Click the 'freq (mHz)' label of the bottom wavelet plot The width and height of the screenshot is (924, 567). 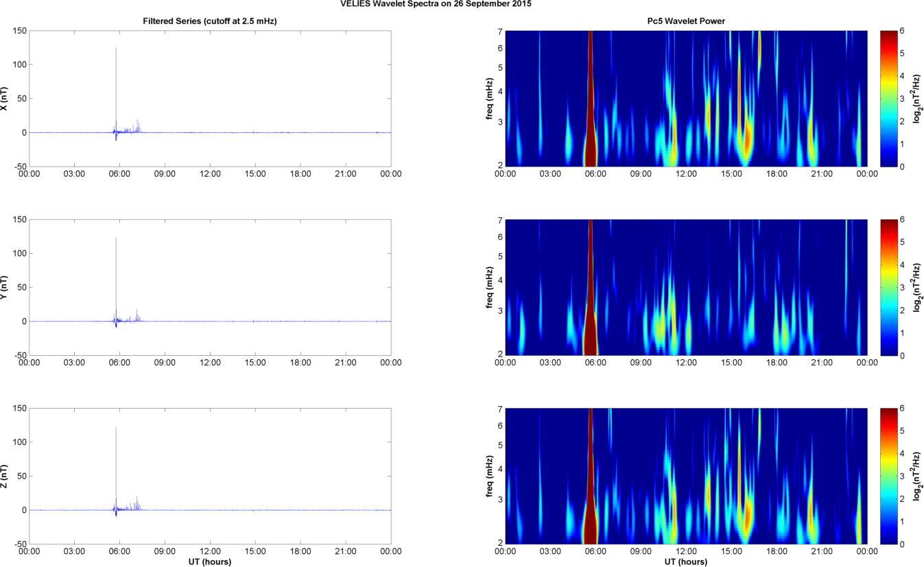488,476
